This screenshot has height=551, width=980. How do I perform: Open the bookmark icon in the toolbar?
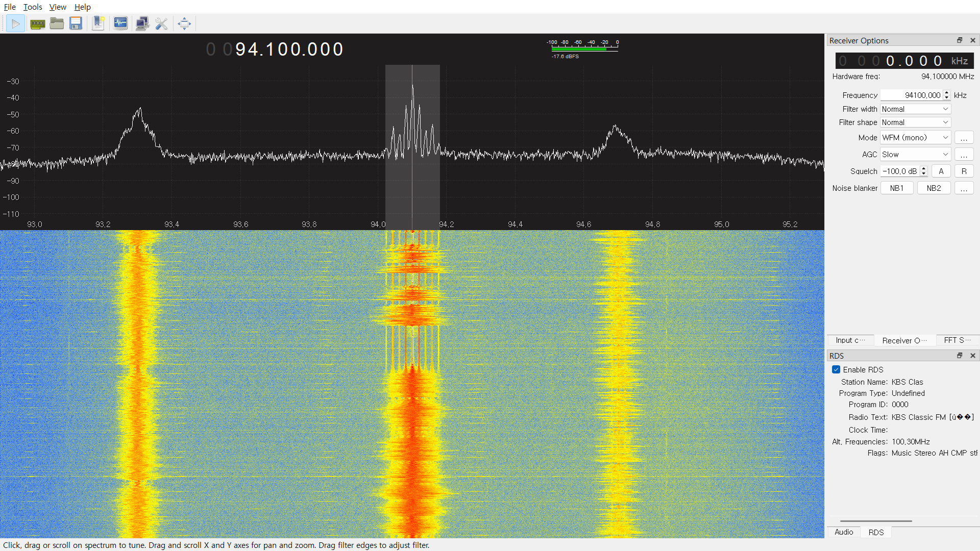tap(99, 23)
